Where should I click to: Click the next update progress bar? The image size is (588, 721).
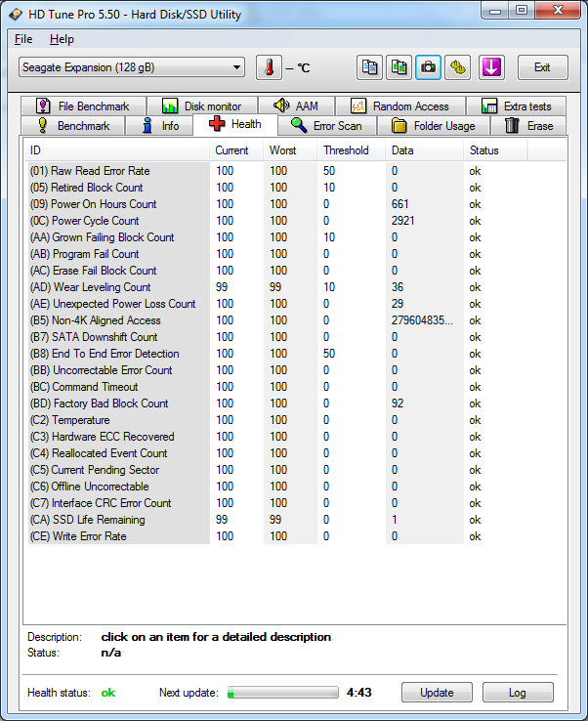(282, 693)
